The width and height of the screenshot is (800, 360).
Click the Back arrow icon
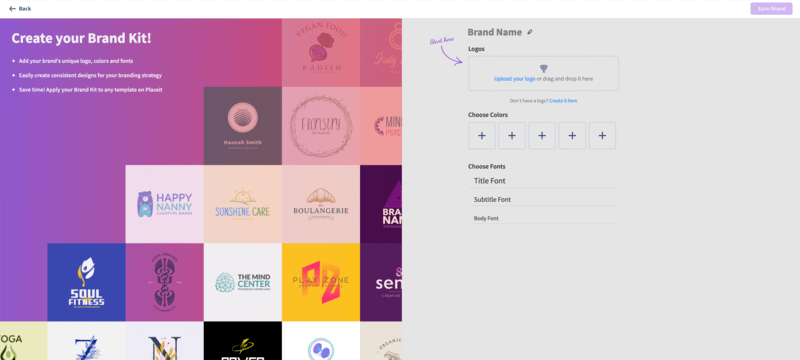pos(12,9)
